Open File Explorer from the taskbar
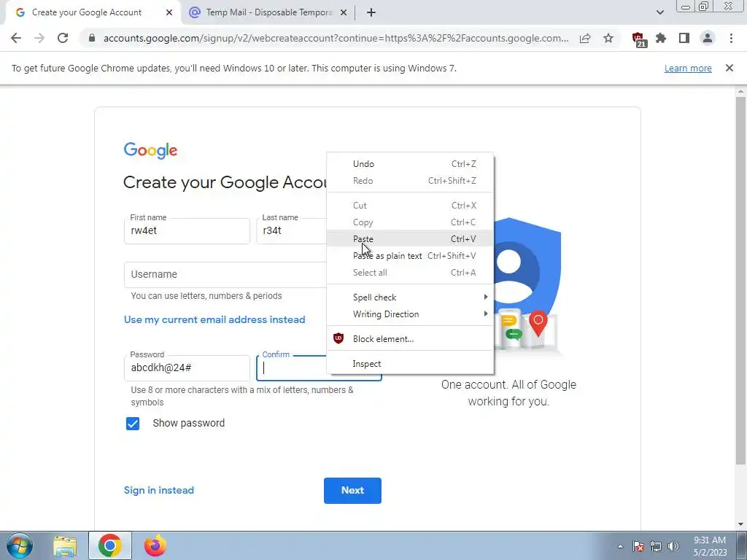The width and height of the screenshot is (747, 560). point(65,545)
